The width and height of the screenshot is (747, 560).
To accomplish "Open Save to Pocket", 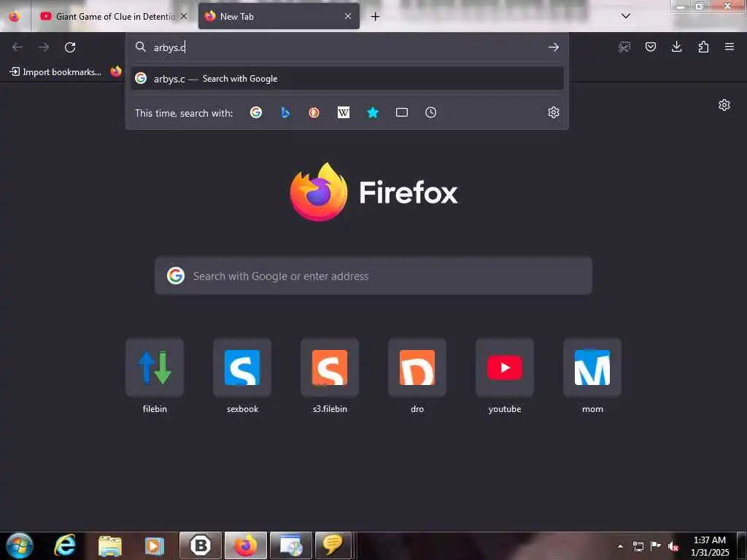I will pyautogui.click(x=651, y=47).
